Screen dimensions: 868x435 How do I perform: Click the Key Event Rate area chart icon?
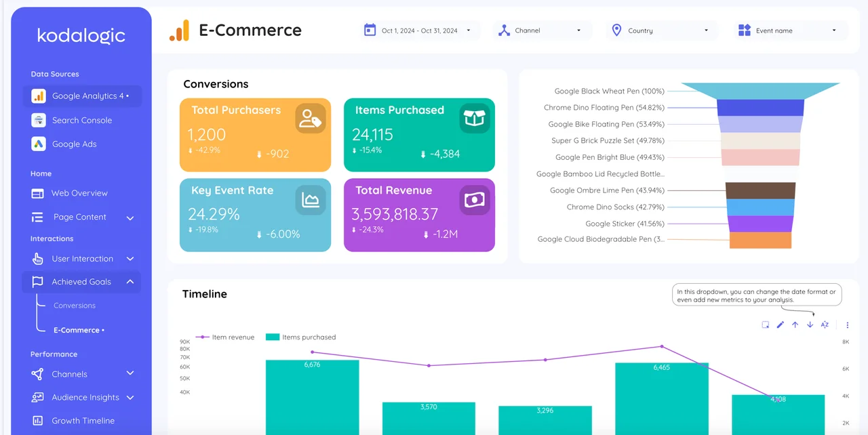pyautogui.click(x=311, y=200)
